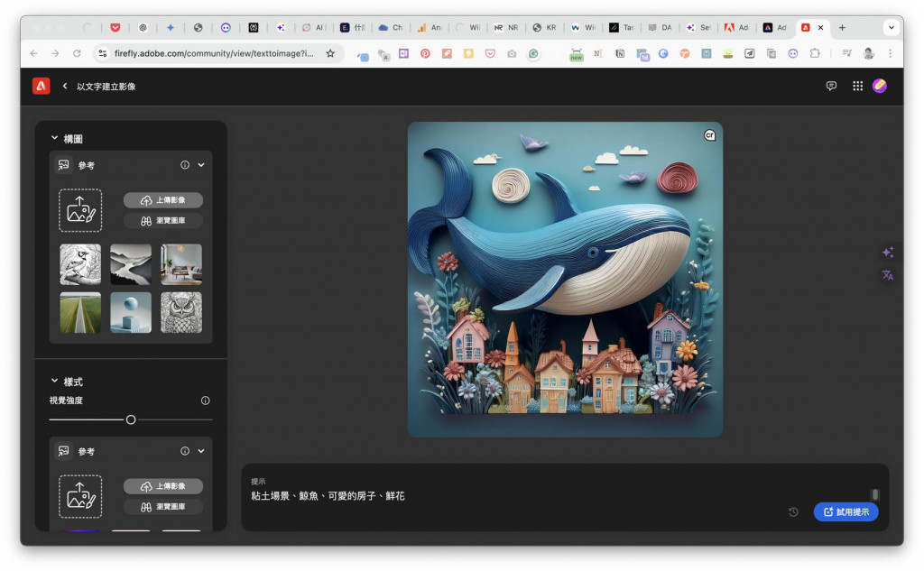Open the prompt history clock icon
Viewport: 924px width, 571px height.
[x=793, y=512]
